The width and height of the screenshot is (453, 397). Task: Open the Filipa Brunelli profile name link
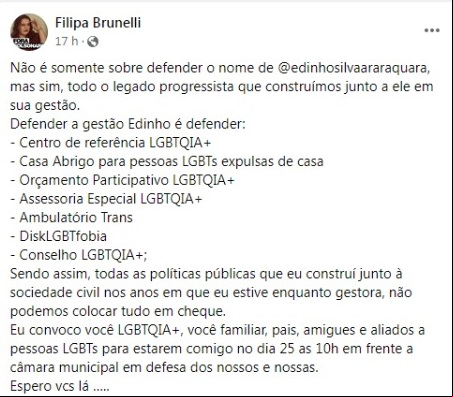[98, 23]
